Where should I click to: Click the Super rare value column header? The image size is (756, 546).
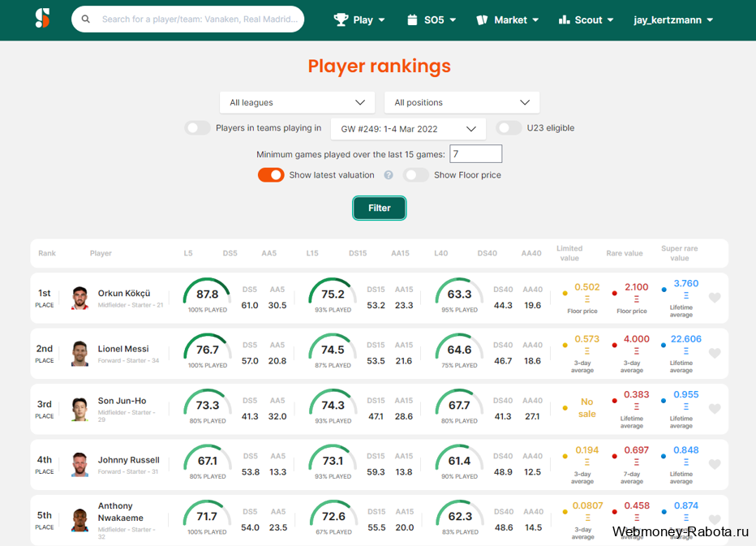679,253
